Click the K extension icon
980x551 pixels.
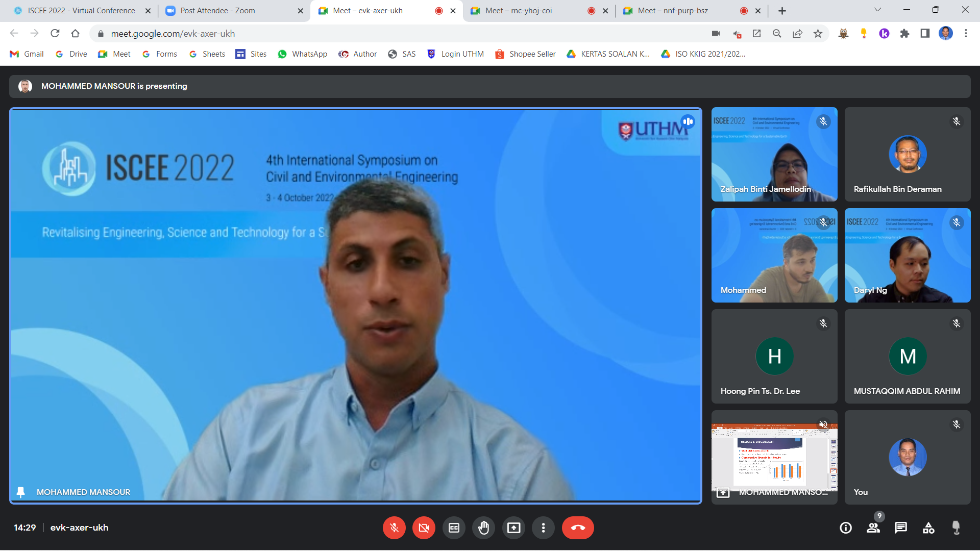click(x=884, y=33)
